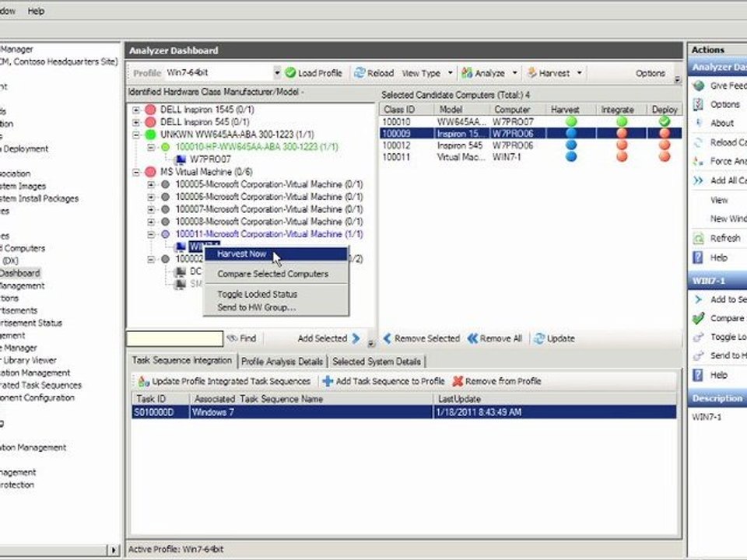Click the Class ID column header

point(407,110)
